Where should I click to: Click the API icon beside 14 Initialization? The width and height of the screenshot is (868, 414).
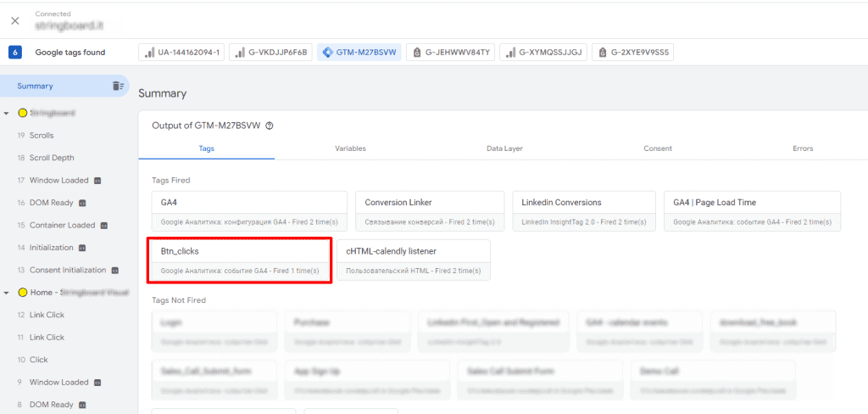pyautogui.click(x=82, y=248)
